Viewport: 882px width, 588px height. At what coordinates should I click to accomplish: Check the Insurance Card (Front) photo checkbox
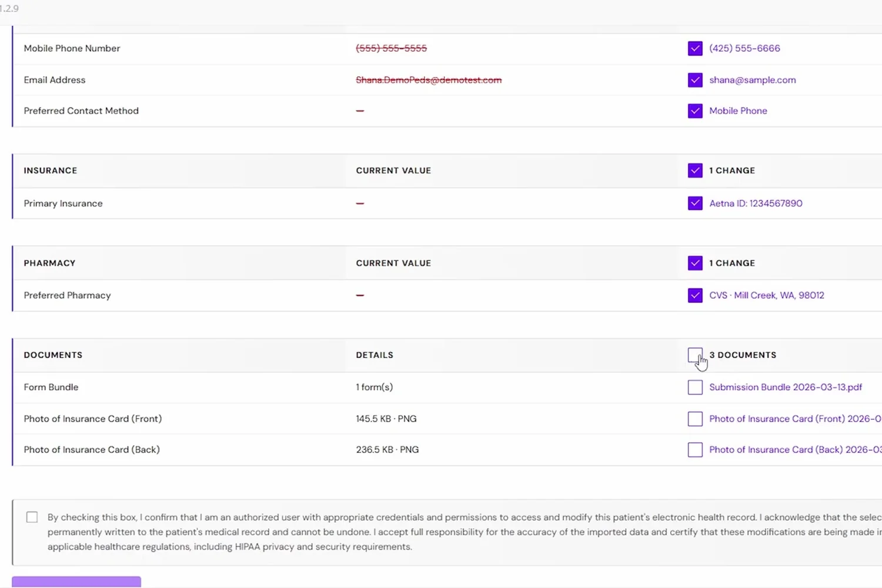coord(695,419)
